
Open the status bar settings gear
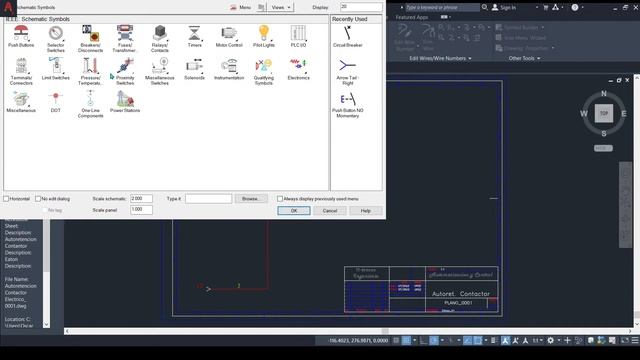click(550, 340)
